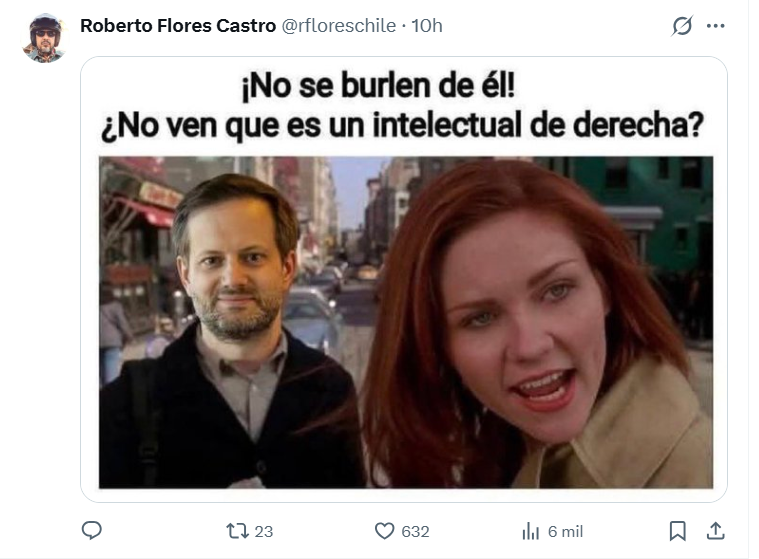Open the three-dot more options menu
This screenshot has height=559, width=759.
coord(715,26)
